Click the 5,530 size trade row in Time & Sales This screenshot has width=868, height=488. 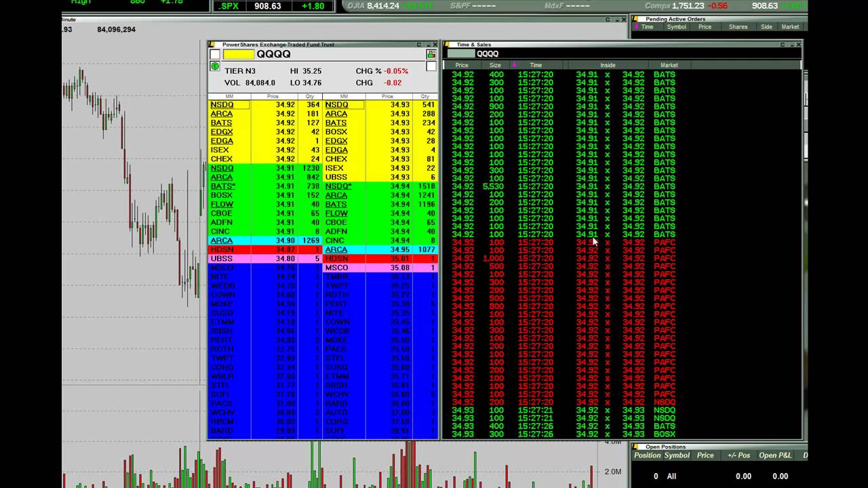tap(563, 186)
